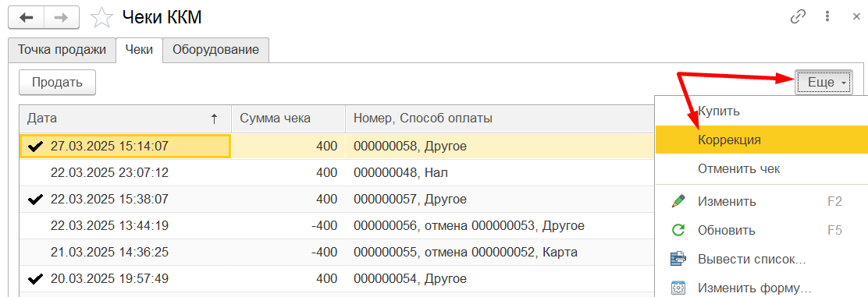The width and height of the screenshot is (868, 297).
Task: Add Чеки ККМ to favorites star
Action: pos(101,17)
